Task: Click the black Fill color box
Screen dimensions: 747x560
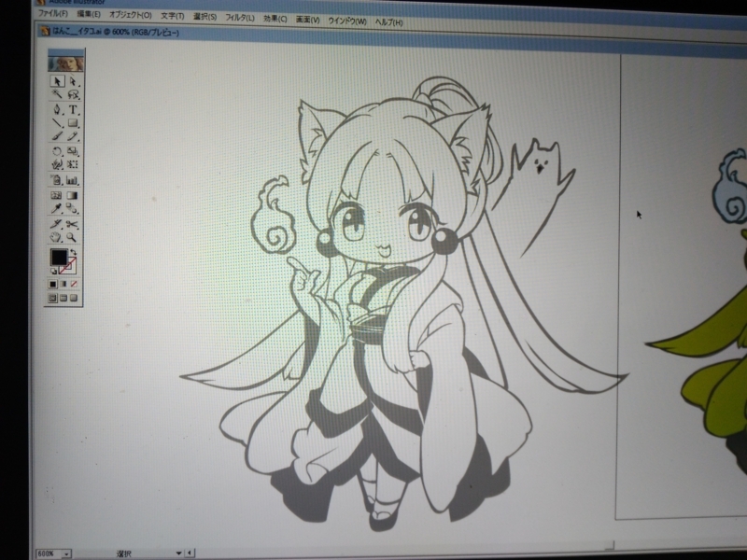Action: pyautogui.click(x=59, y=258)
